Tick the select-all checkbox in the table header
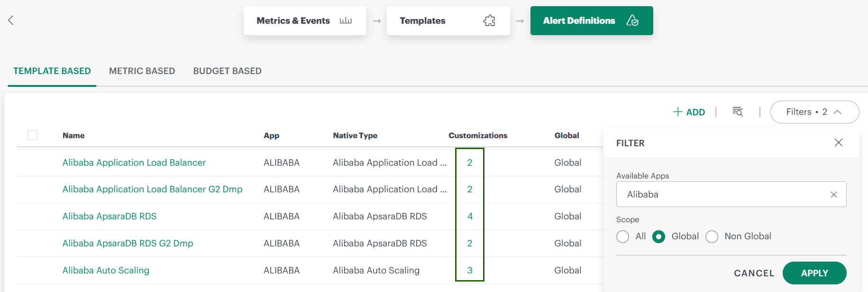This screenshot has height=292, width=868. pos(32,135)
